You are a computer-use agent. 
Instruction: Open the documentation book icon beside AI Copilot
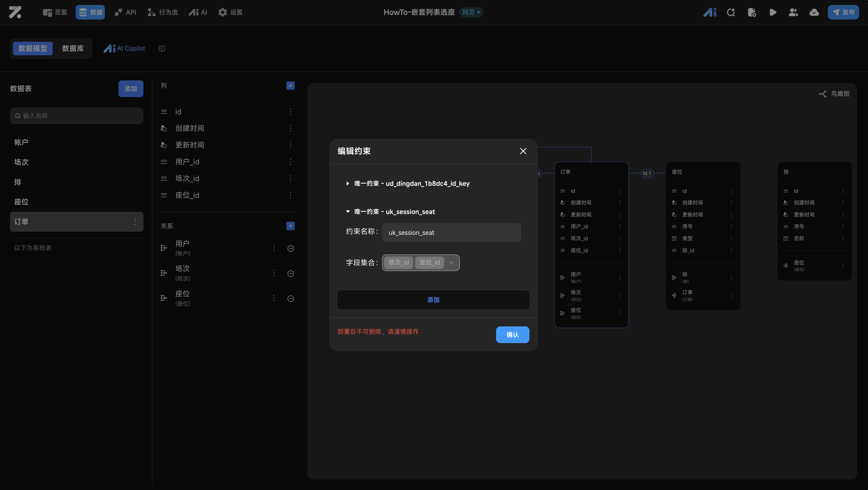[162, 49]
